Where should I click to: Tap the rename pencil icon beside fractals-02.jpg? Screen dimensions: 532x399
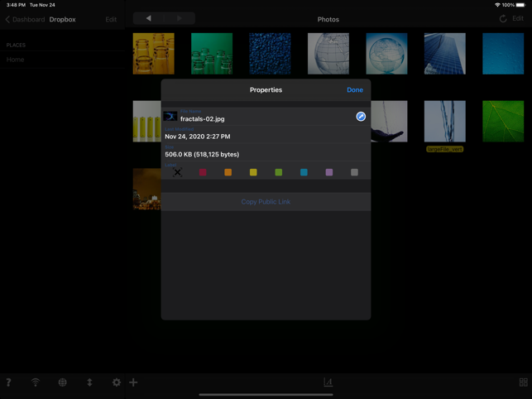(361, 117)
